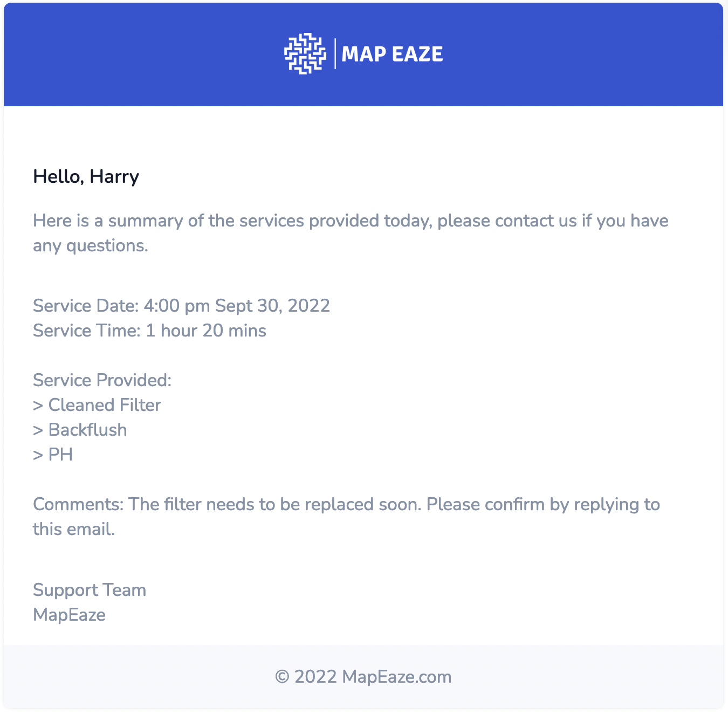Click the MAP EAZE wordmark in header
The height and width of the screenshot is (714, 728).
pyautogui.click(x=392, y=54)
